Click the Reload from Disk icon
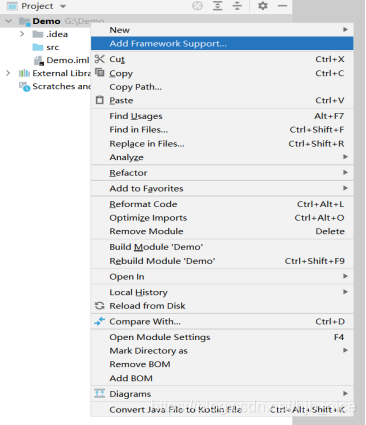The height and width of the screenshot is (425, 366). (99, 306)
